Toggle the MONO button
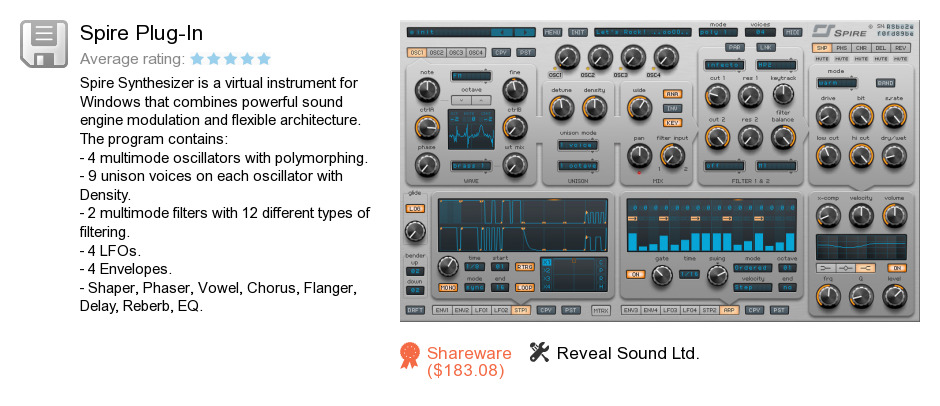This screenshot has width=940, height=406. [x=447, y=287]
